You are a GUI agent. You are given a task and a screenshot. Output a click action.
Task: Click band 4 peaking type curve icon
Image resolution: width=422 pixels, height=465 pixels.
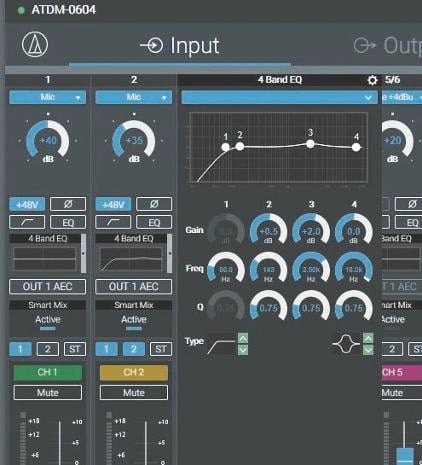tap(346, 344)
